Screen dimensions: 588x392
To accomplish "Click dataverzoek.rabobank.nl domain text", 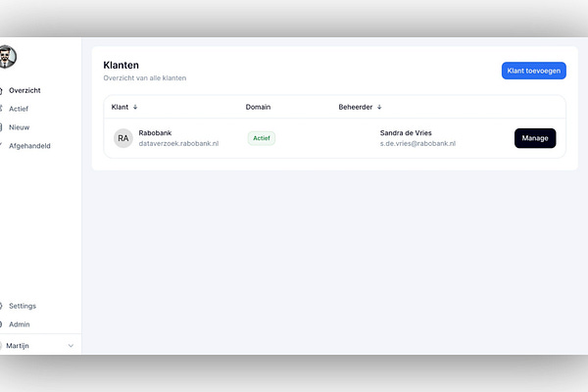I will (178, 143).
